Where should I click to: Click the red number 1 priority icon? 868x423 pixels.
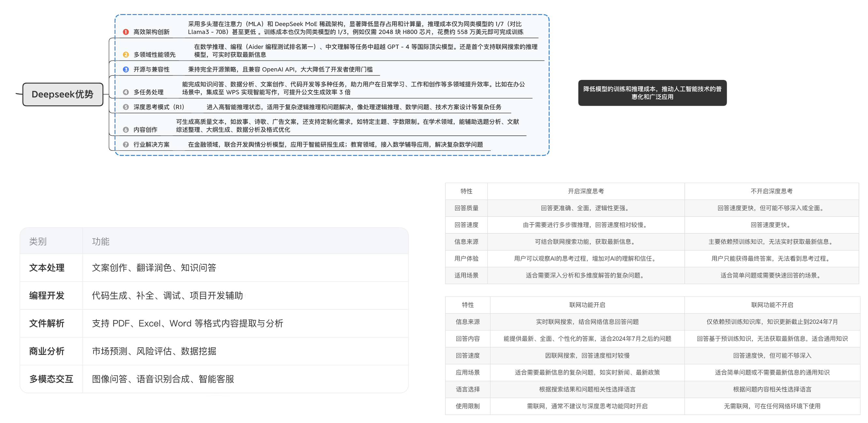pyautogui.click(x=126, y=32)
